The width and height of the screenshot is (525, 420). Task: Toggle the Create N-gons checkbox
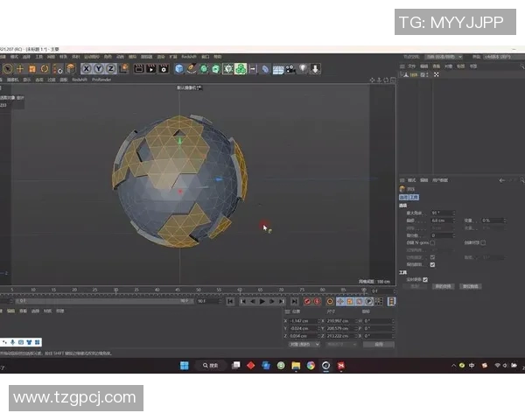click(x=432, y=242)
